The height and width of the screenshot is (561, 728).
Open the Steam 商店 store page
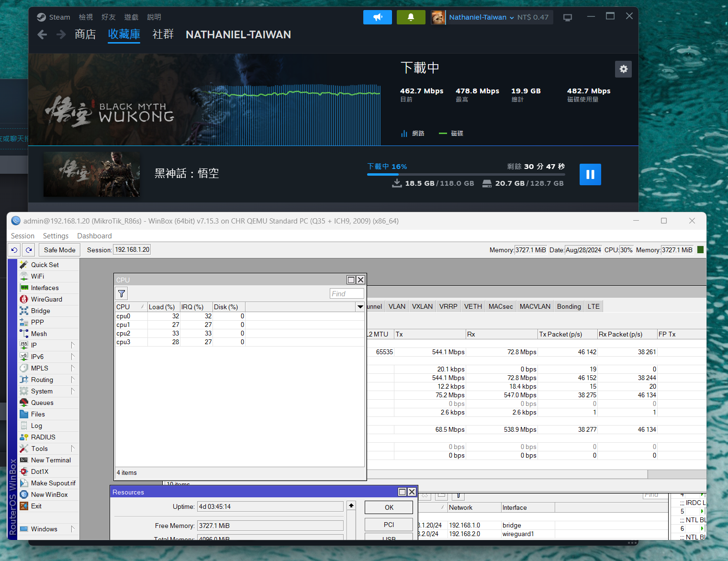click(85, 34)
